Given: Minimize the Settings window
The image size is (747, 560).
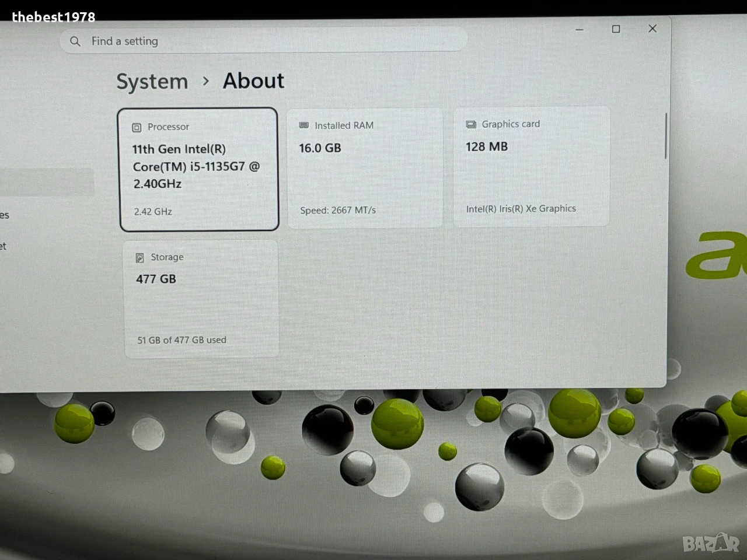Looking at the screenshot, I should click(x=580, y=29).
